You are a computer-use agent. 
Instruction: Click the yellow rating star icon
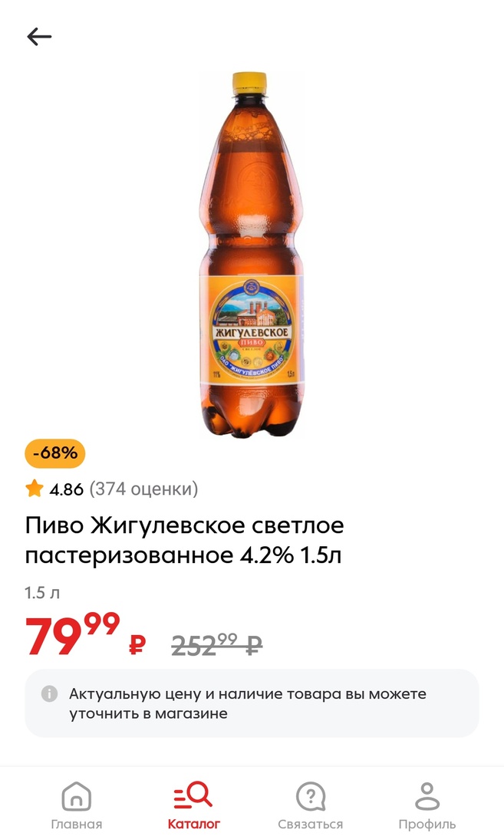(x=34, y=489)
